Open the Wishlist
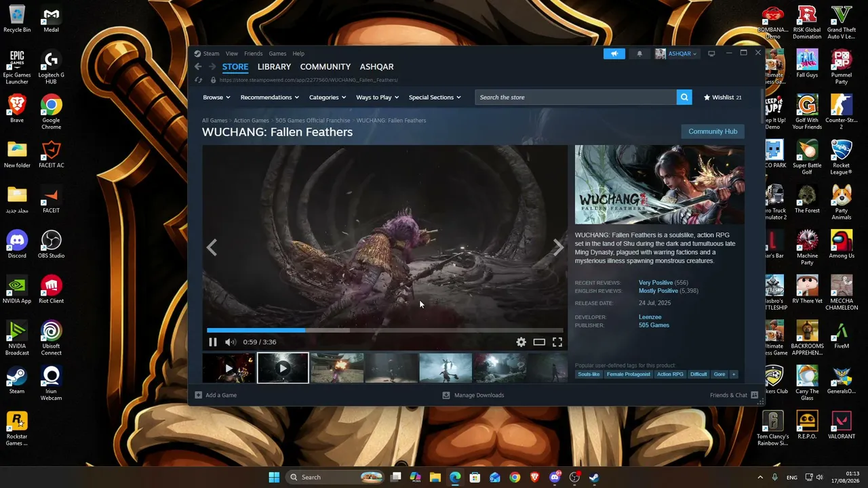The image size is (868, 488). pyautogui.click(x=723, y=97)
